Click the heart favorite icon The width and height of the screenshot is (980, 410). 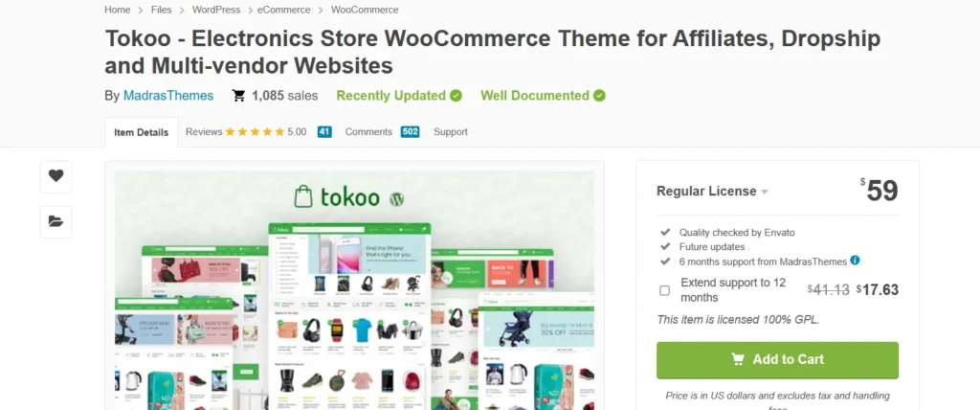pyautogui.click(x=56, y=176)
